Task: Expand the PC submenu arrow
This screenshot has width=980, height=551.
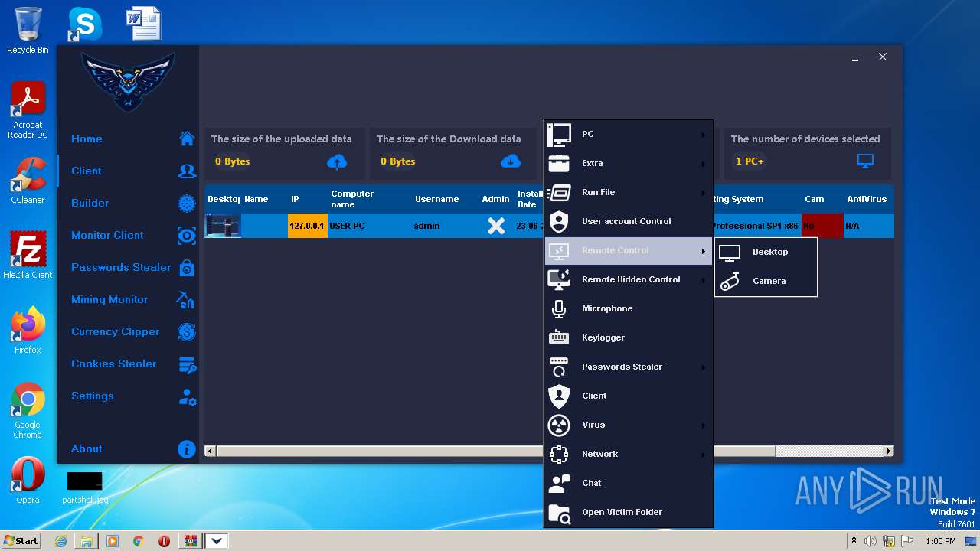Action: point(703,135)
